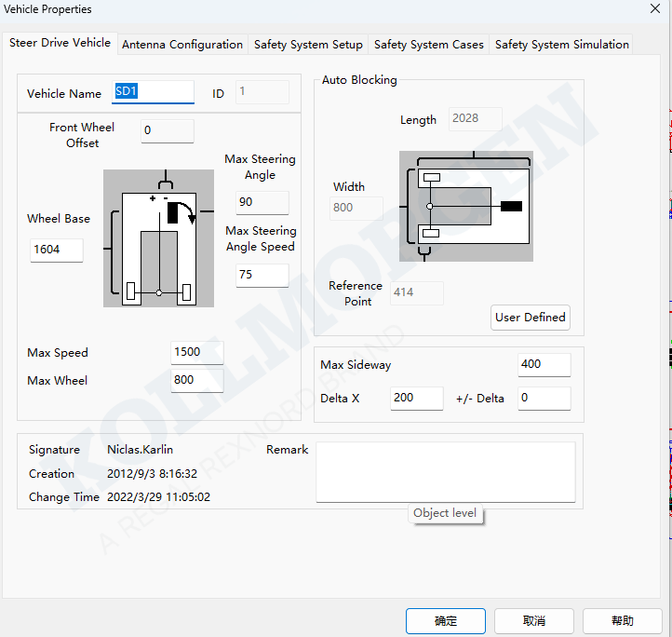672x637 pixels.
Task: Switch to the Antenna Configuration tab
Action: (x=182, y=45)
